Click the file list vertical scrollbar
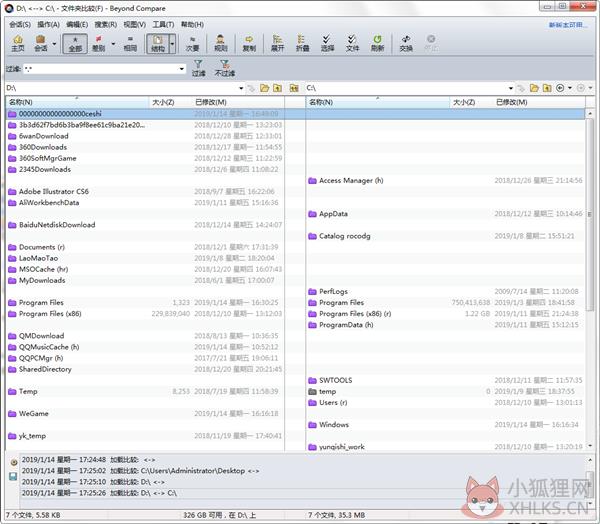Viewport: 600px width, 524px height. point(589,214)
